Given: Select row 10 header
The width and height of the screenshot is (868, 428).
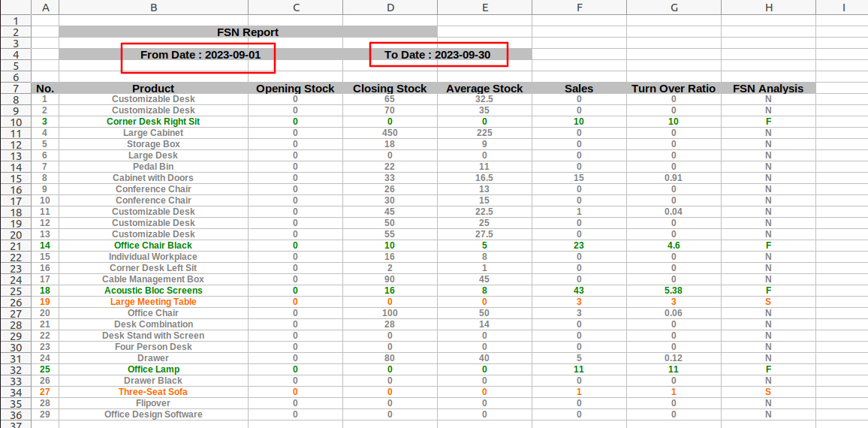Looking at the screenshot, I should pyautogui.click(x=16, y=122).
